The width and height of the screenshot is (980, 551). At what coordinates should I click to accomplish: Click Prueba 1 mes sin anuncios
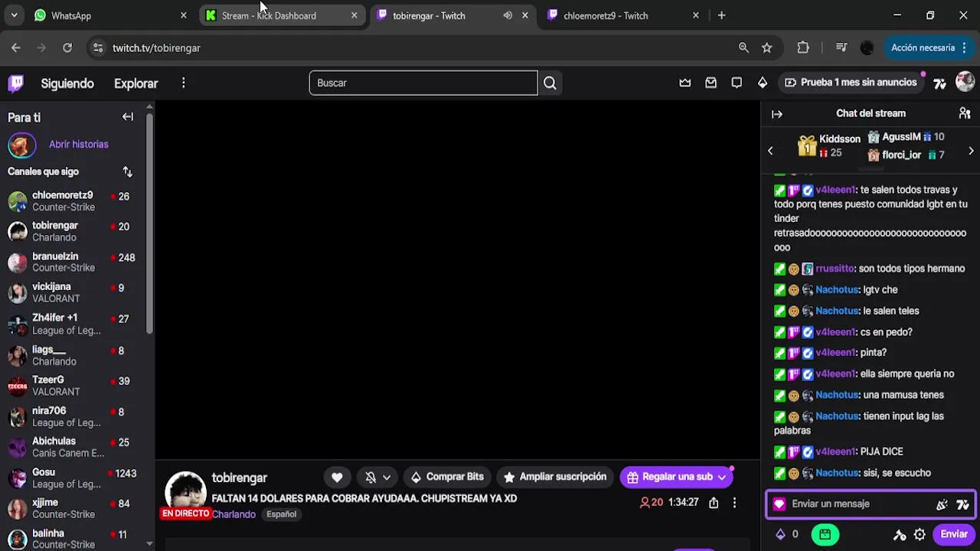pos(851,83)
